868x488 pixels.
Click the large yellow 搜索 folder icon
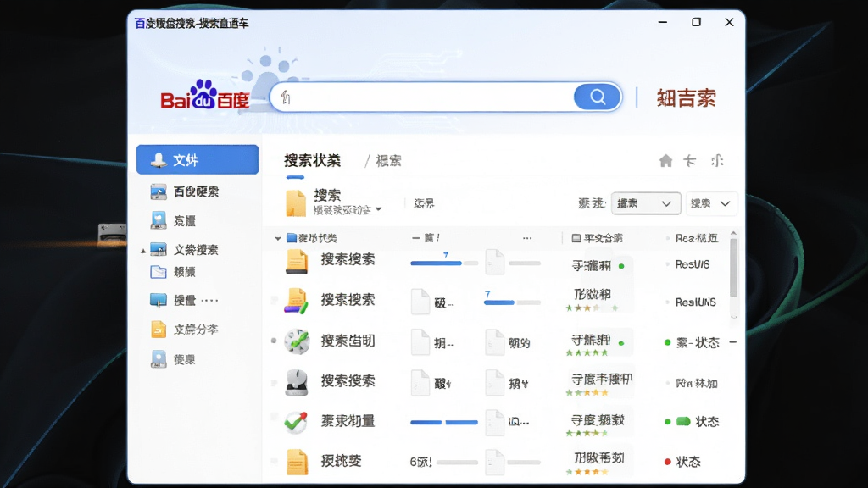(x=296, y=202)
